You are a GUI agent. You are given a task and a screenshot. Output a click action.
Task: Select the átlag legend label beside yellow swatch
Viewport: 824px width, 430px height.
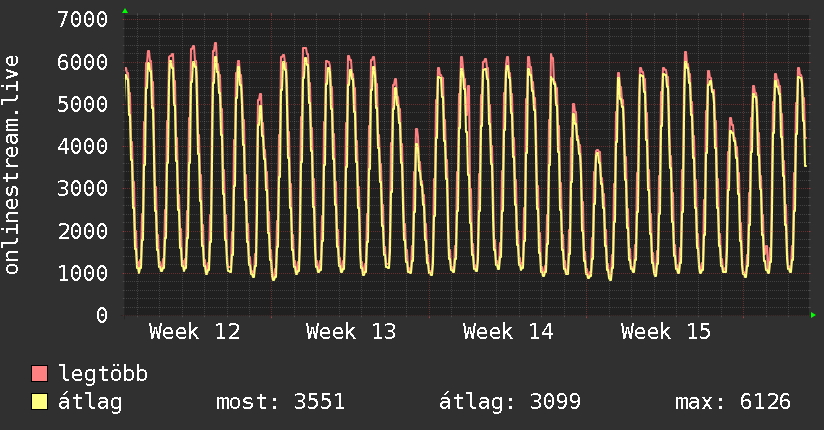click(90, 402)
